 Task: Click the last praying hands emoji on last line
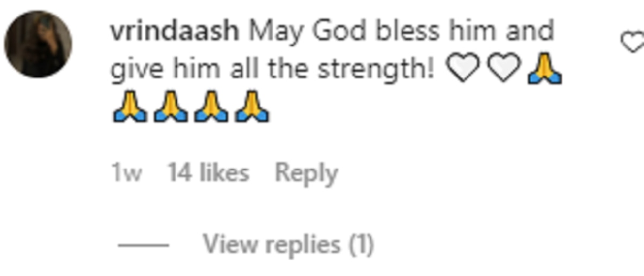(252, 108)
